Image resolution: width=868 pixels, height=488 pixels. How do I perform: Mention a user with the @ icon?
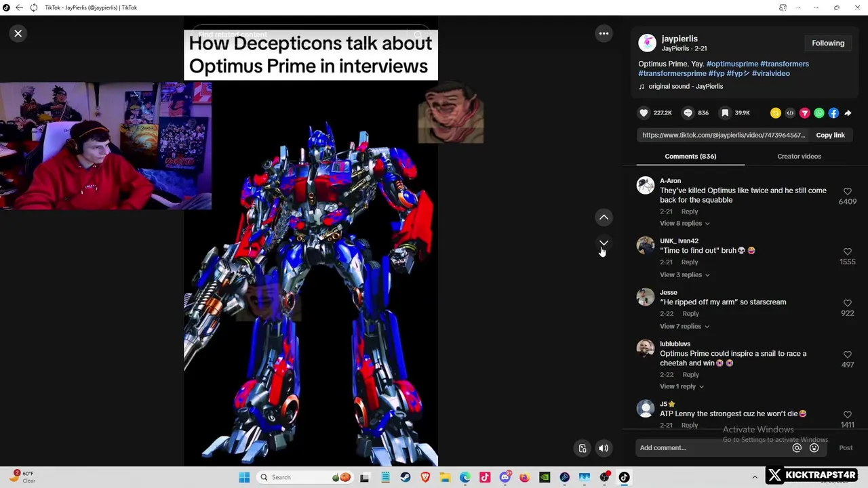point(797,447)
